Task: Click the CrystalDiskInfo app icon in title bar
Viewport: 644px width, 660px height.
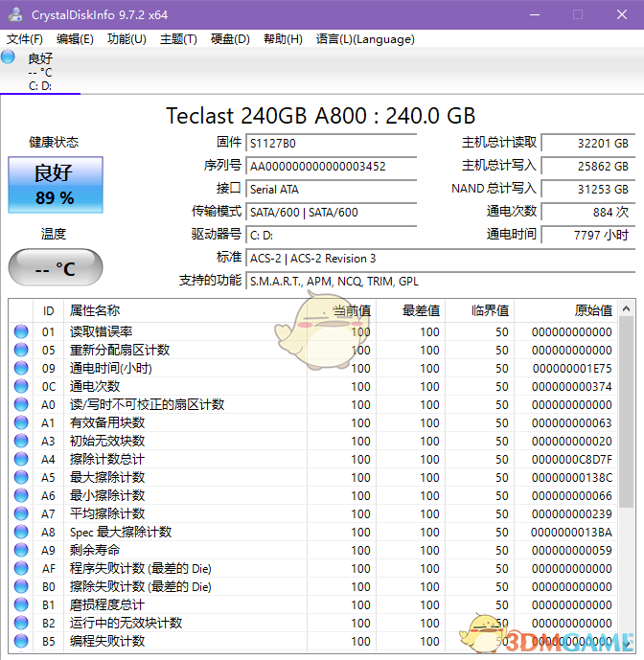Action: coord(15,14)
